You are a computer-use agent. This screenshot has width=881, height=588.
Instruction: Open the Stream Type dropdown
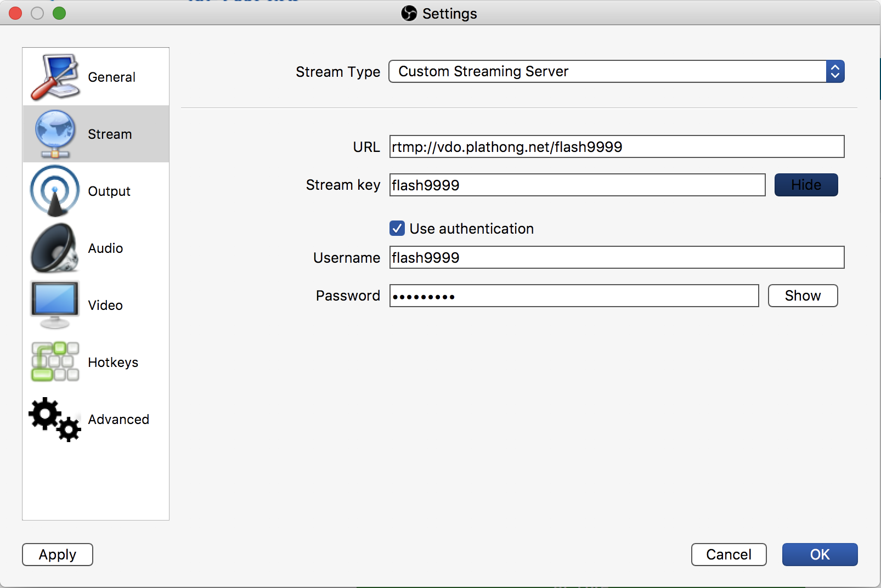[x=616, y=71]
